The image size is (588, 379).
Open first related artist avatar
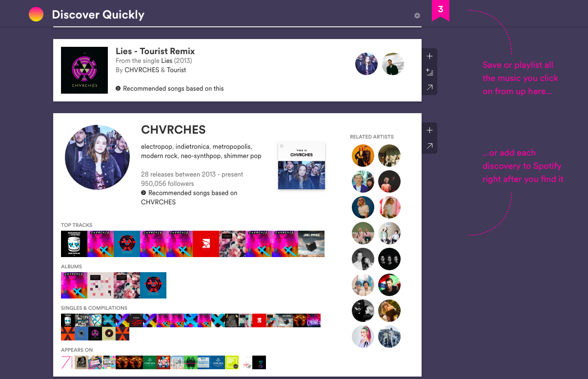[x=363, y=156]
